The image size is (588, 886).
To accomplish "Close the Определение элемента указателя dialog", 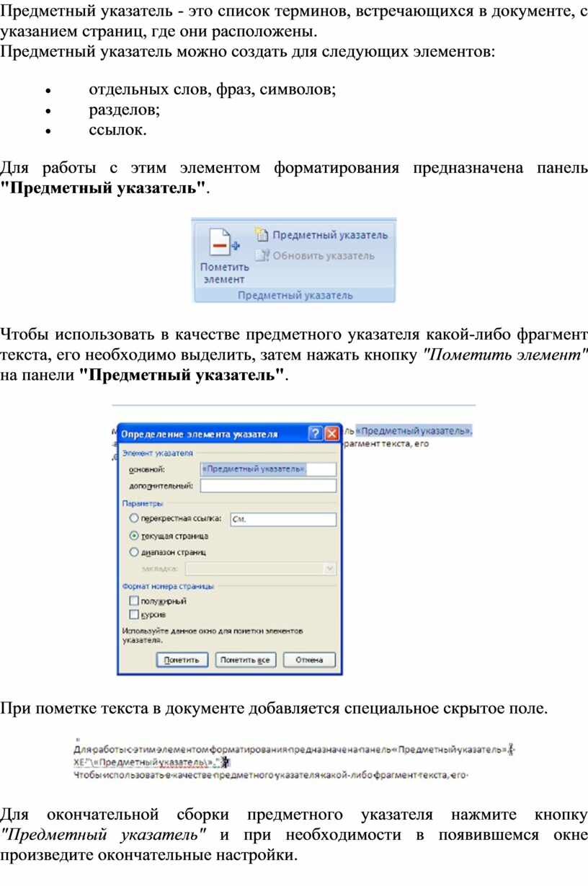I will click(331, 434).
